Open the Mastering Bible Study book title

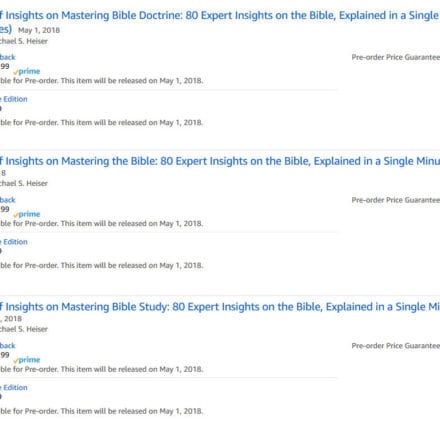point(220,307)
